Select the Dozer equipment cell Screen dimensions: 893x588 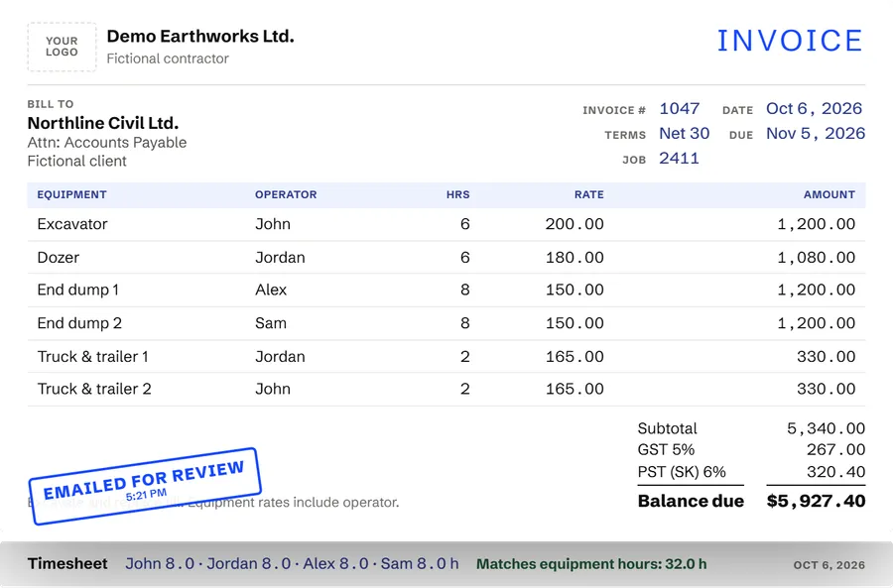[59, 257]
